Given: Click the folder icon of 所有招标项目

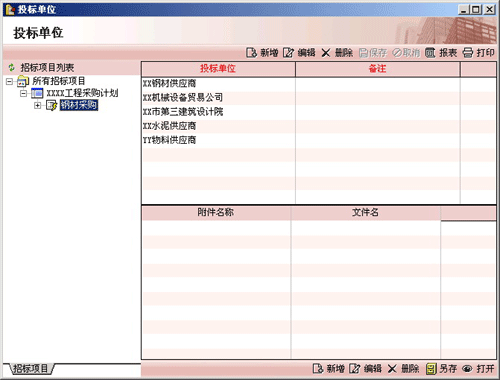Looking at the screenshot, I should point(23,81).
